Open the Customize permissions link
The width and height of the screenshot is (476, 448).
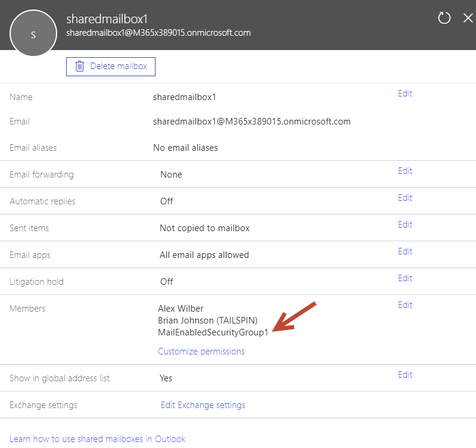tap(201, 351)
